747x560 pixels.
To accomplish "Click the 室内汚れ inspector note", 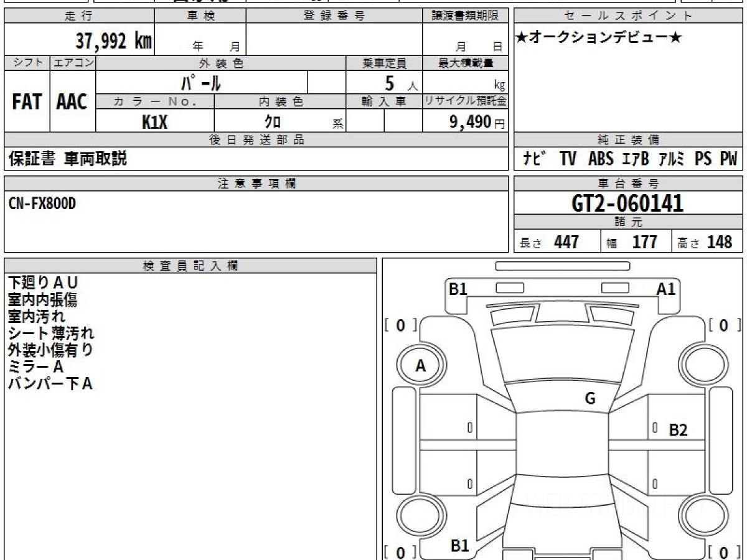I will pyautogui.click(x=36, y=317).
